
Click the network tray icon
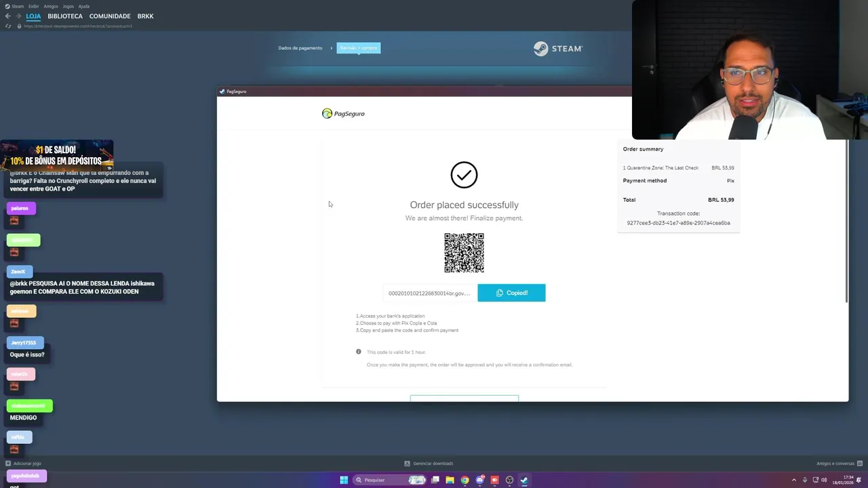pyautogui.click(x=814, y=480)
